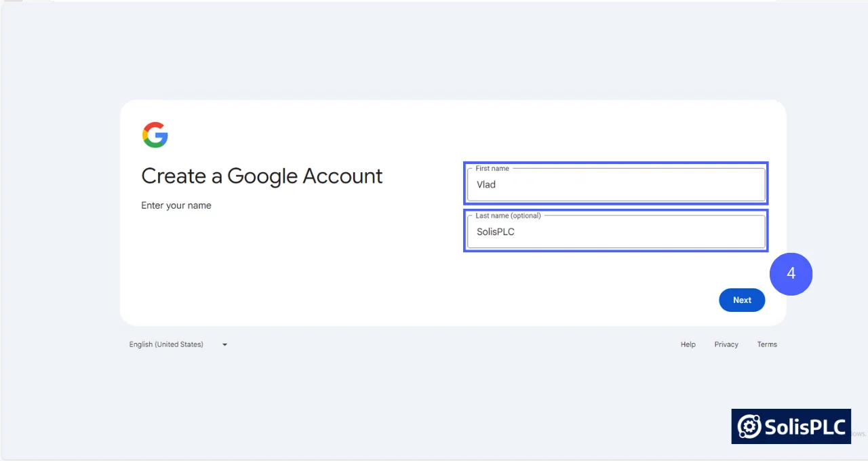Open the English (United States) language dropdown
This screenshot has height=461, width=868.
point(178,344)
